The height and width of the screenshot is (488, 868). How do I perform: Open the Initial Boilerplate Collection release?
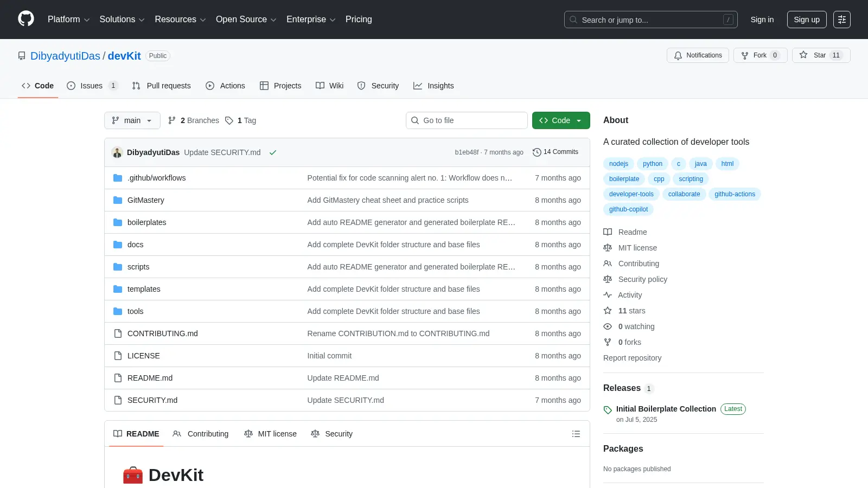tap(666, 409)
